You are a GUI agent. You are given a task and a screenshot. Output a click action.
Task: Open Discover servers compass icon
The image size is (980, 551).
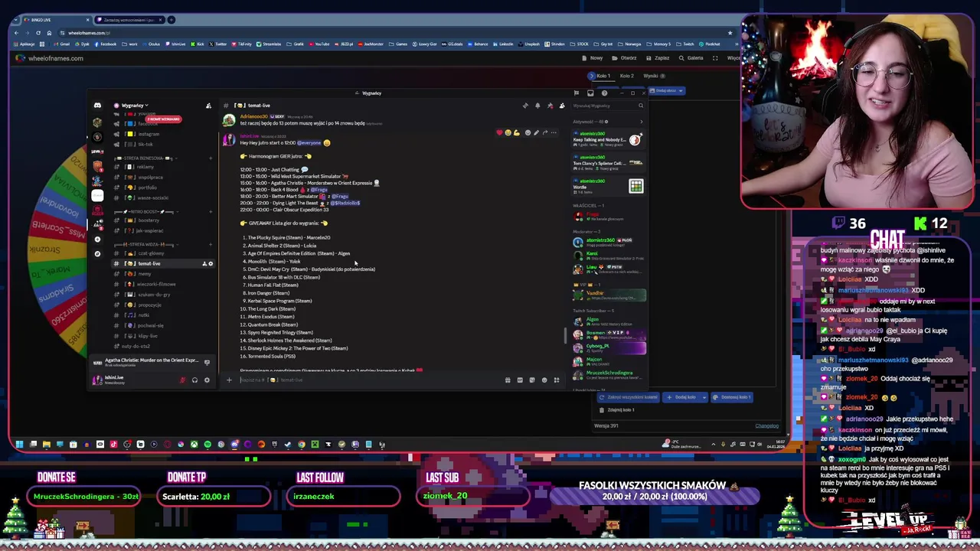97,253
